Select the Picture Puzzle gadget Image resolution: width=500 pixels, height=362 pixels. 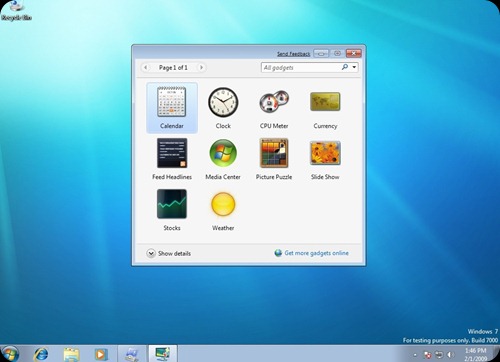274,159
